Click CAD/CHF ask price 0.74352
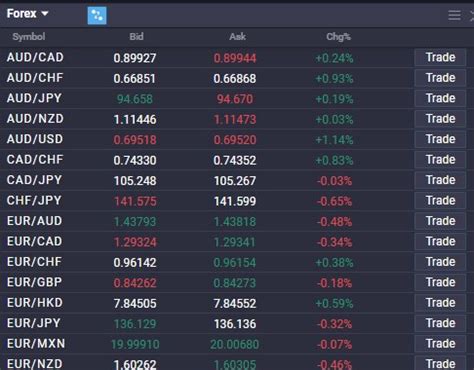The image size is (474, 370). 235,160
